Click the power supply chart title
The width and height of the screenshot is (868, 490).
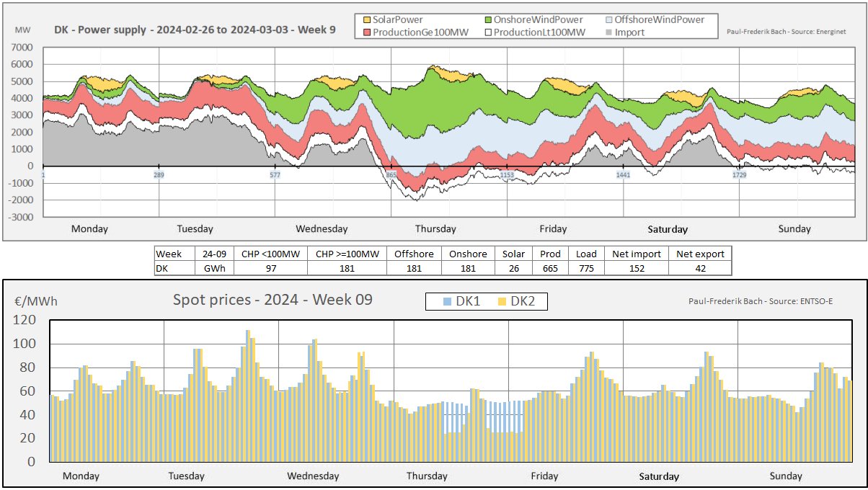pyautogui.click(x=195, y=30)
